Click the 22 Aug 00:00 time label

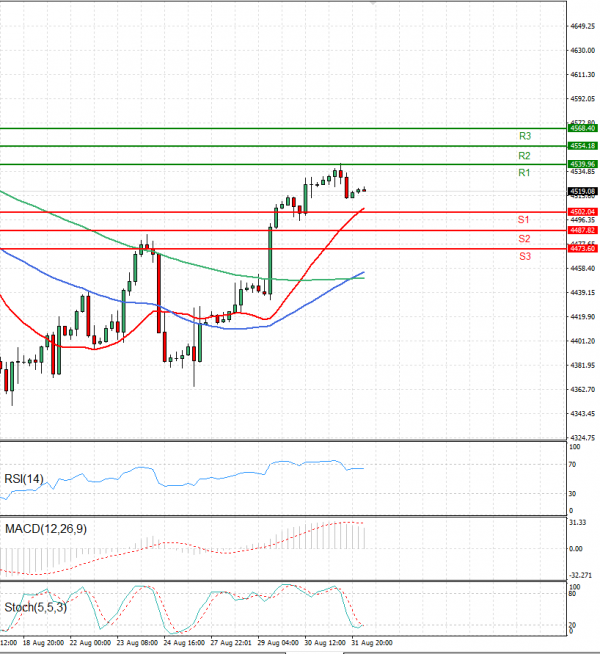tap(90, 643)
